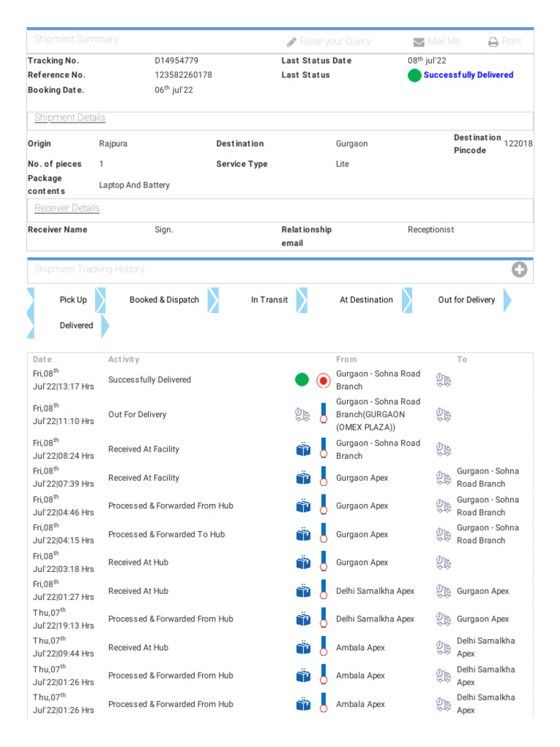The width and height of the screenshot is (560, 747).
Task: Click the Delivered stage step
Action: 77,326
